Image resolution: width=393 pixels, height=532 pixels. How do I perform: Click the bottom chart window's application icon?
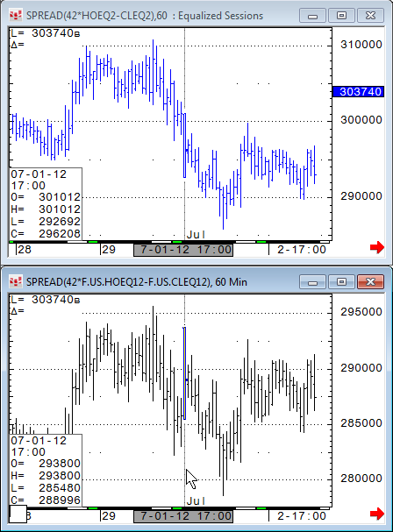click(16, 282)
